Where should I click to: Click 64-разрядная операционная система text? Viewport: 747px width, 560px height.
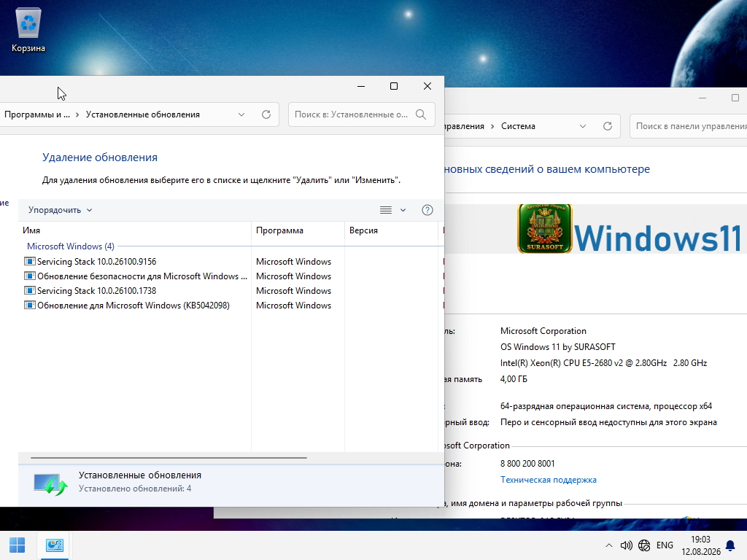click(x=606, y=406)
